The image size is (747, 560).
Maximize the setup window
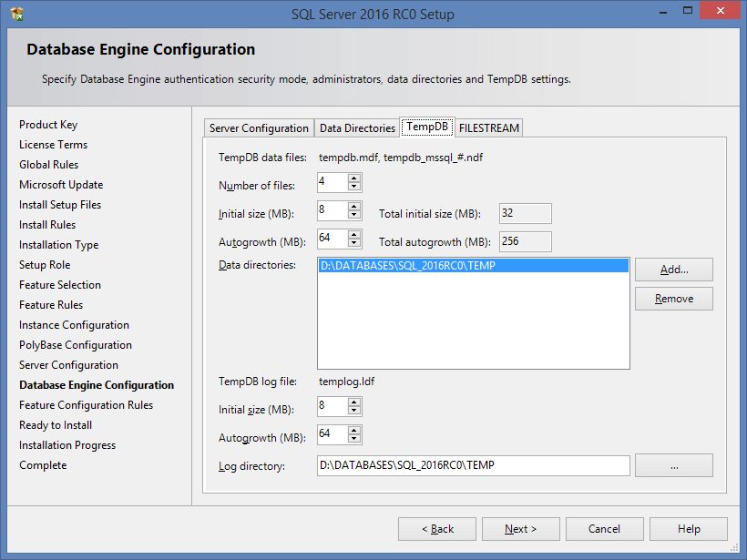click(688, 11)
